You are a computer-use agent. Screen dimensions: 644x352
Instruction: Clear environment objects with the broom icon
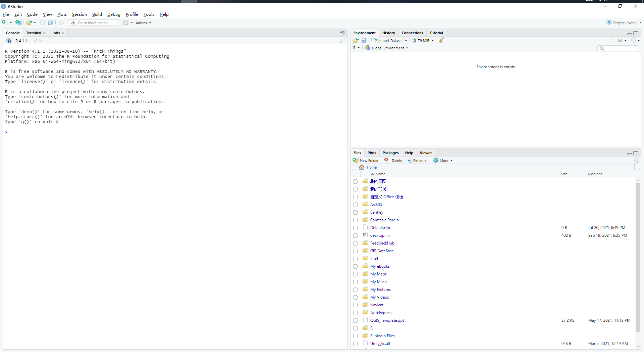pos(441,40)
